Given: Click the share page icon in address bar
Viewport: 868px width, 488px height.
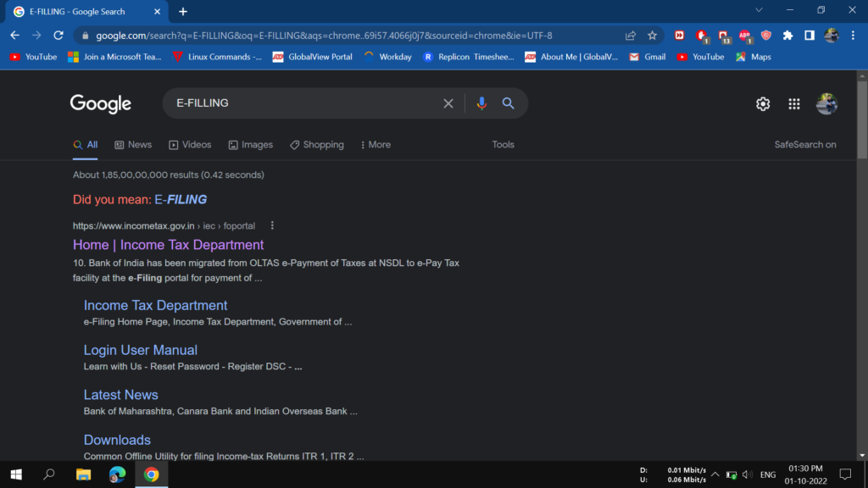Looking at the screenshot, I should coord(631,36).
